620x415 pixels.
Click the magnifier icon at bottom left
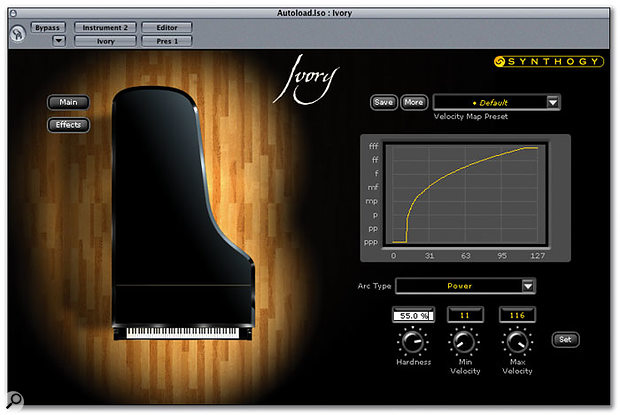tap(14, 399)
